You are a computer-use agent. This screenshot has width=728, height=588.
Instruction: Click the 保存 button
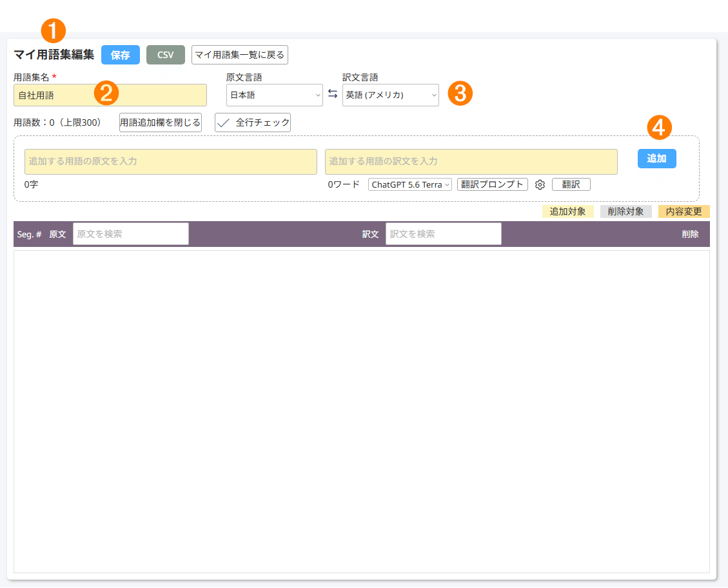coord(120,55)
